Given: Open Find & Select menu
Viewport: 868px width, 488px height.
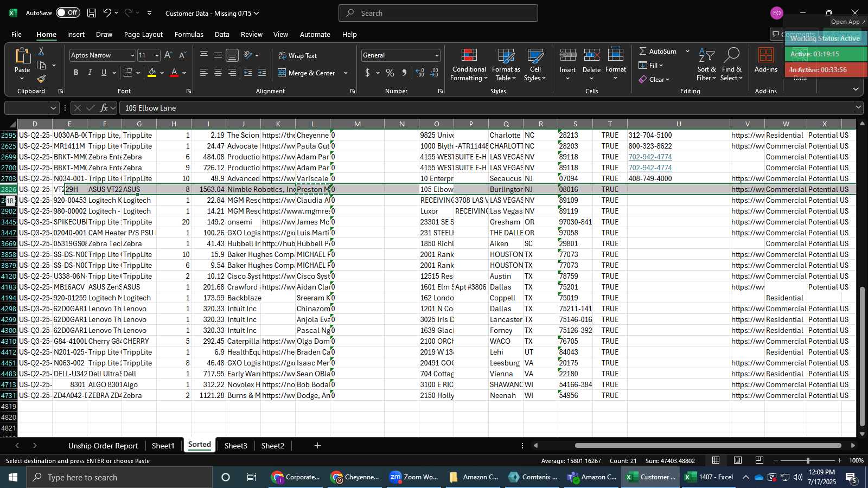Looking at the screenshot, I should (732, 65).
